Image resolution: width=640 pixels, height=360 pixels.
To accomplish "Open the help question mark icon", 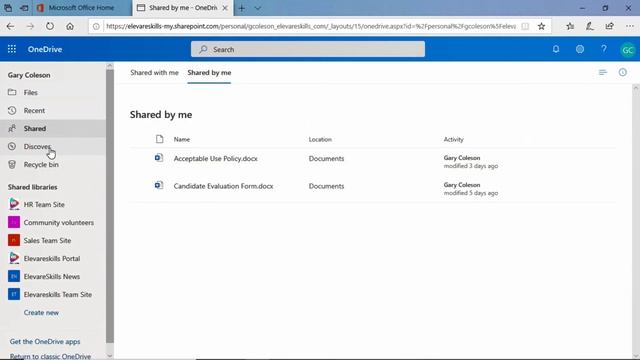I will [x=604, y=49].
